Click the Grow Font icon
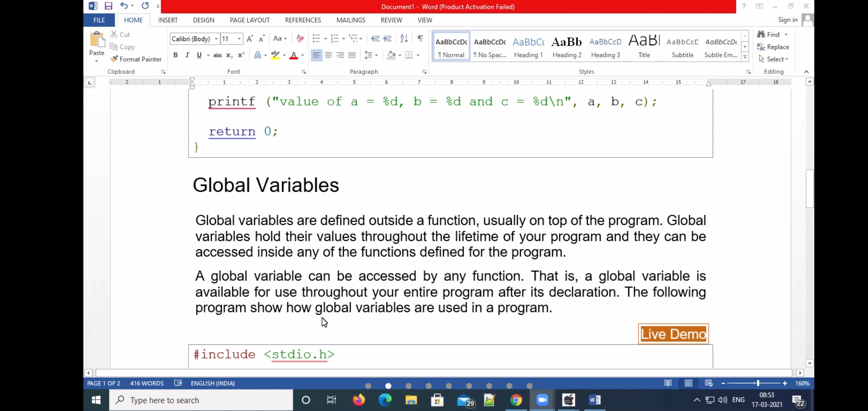This screenshot has width=868, height=411. 250,38
